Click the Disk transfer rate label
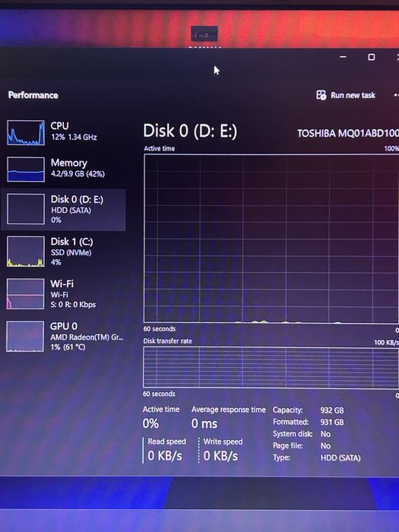399x532 pixels. pos(168,340)
